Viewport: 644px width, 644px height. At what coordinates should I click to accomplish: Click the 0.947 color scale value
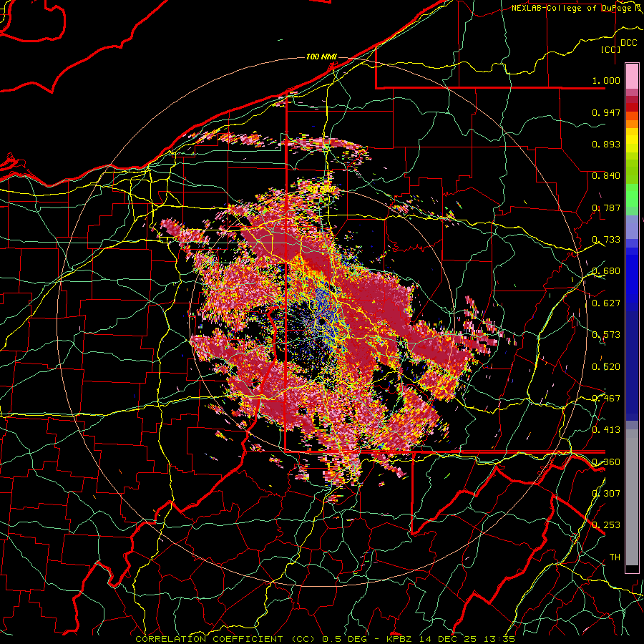(606, 112)
